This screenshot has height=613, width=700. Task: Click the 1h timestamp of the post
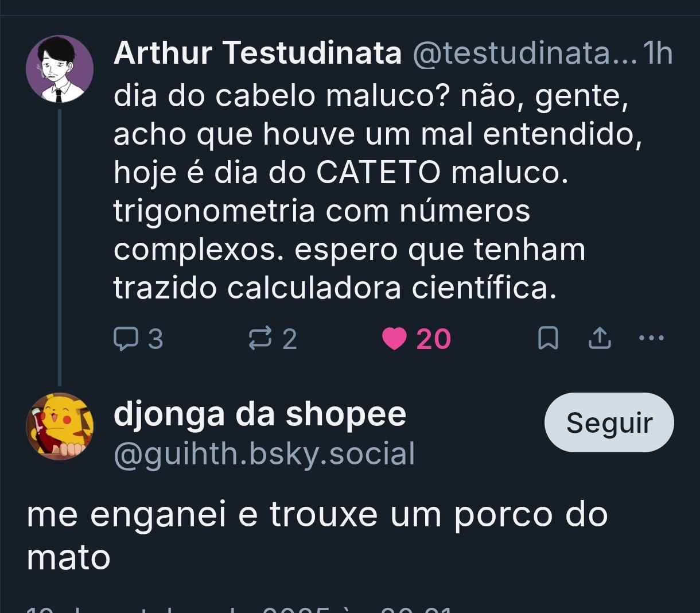coord(658,53)
